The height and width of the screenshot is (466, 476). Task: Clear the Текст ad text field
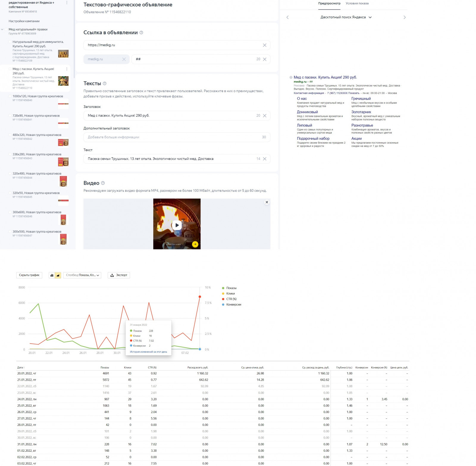point(264,159)
